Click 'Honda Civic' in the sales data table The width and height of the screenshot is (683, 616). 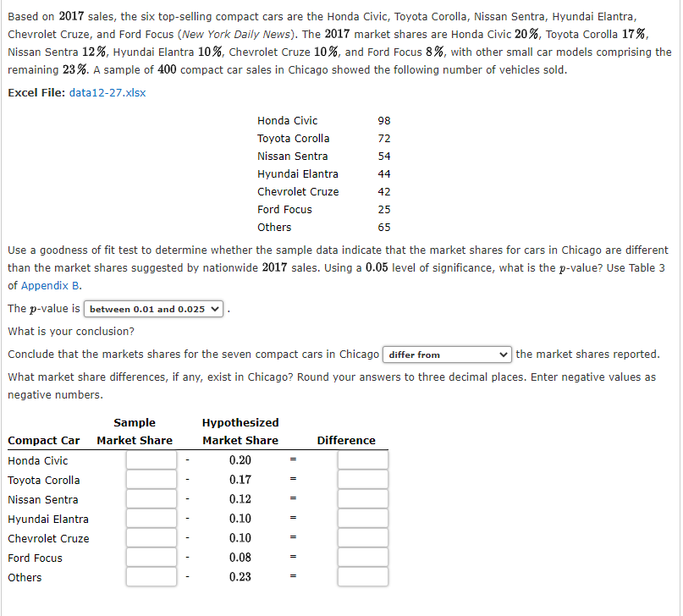click(x=287, y=121)
